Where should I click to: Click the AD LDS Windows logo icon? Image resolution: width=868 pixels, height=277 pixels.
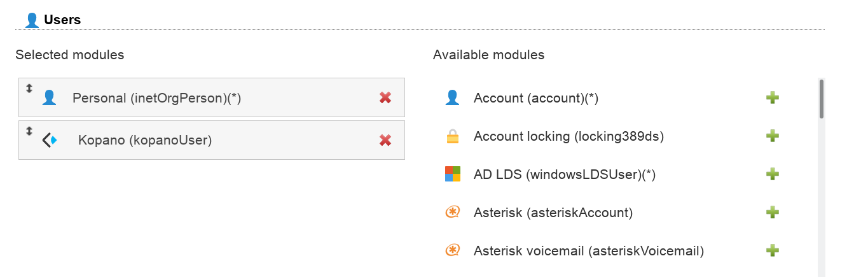pos(452,174)
